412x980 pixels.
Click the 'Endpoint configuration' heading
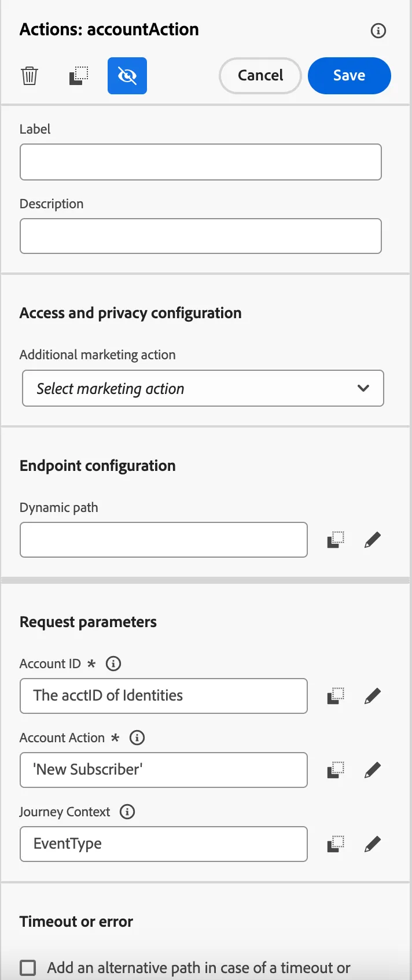(98, 466)
